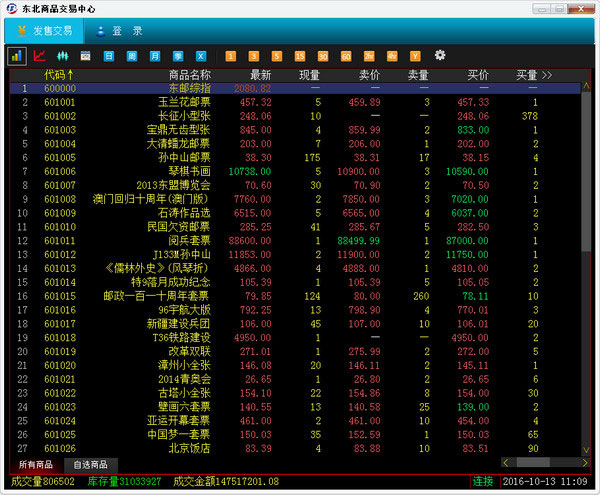
Task: Select the bar chart quote list icon
Action: (16, 57)
